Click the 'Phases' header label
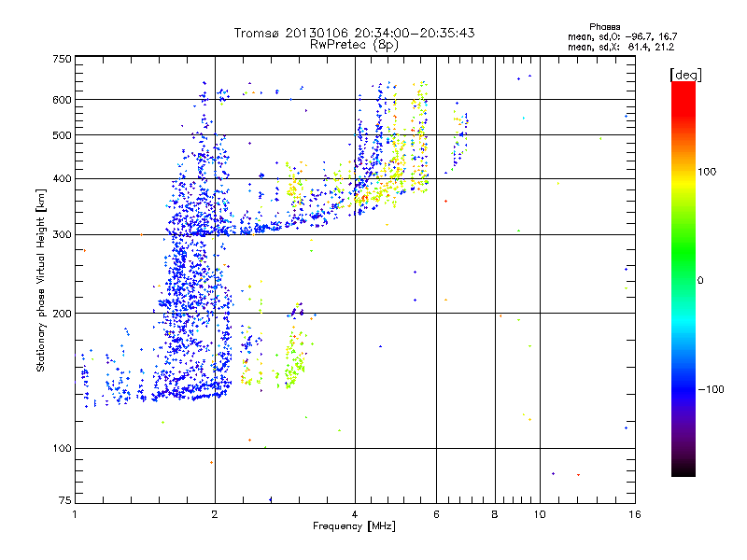This screenshot has width=747, height=560. [604, 27]
